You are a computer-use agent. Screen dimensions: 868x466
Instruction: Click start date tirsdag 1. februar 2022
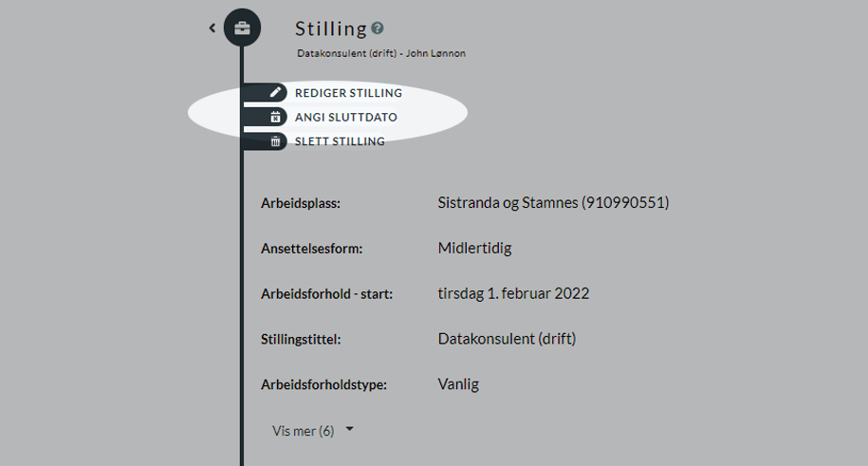[513, 293]
